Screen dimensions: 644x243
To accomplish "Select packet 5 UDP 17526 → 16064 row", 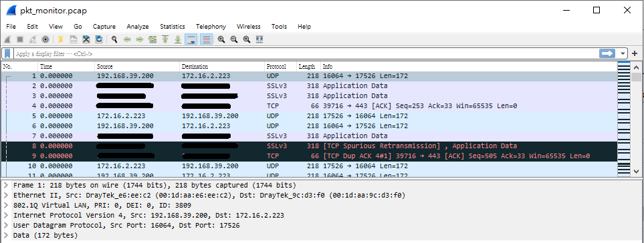I will tap(309, 116).
